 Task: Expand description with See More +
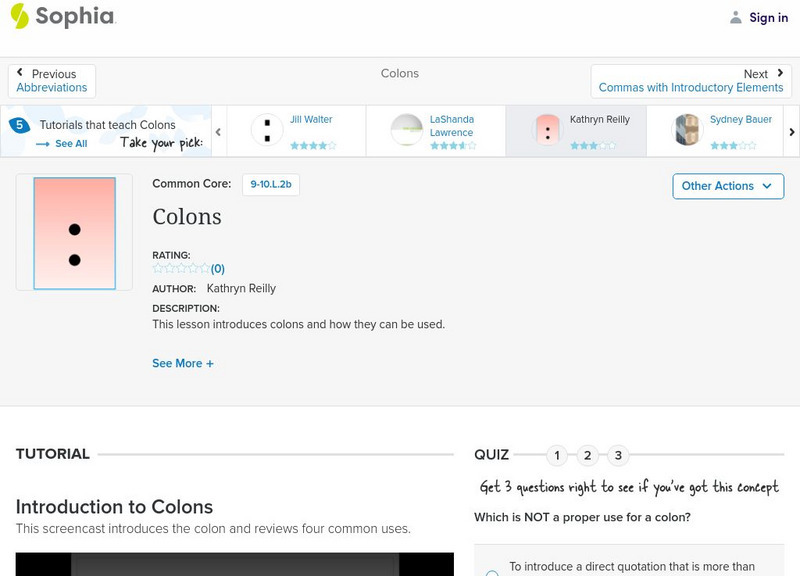coord(183,364)
